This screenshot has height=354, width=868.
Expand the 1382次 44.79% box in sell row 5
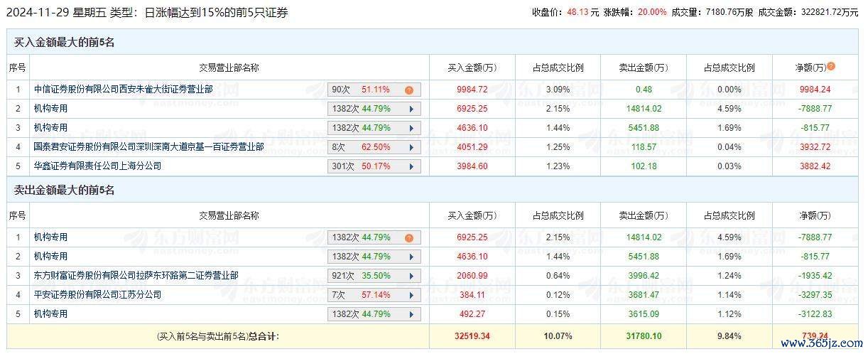[x=411, y=314]
